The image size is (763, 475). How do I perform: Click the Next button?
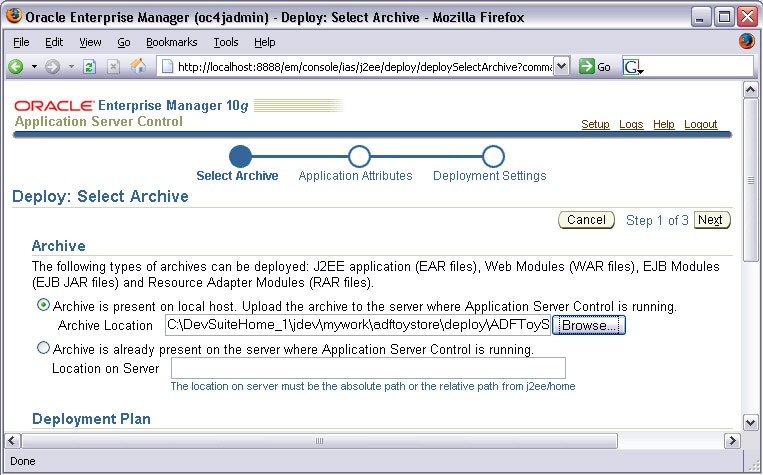712,220
